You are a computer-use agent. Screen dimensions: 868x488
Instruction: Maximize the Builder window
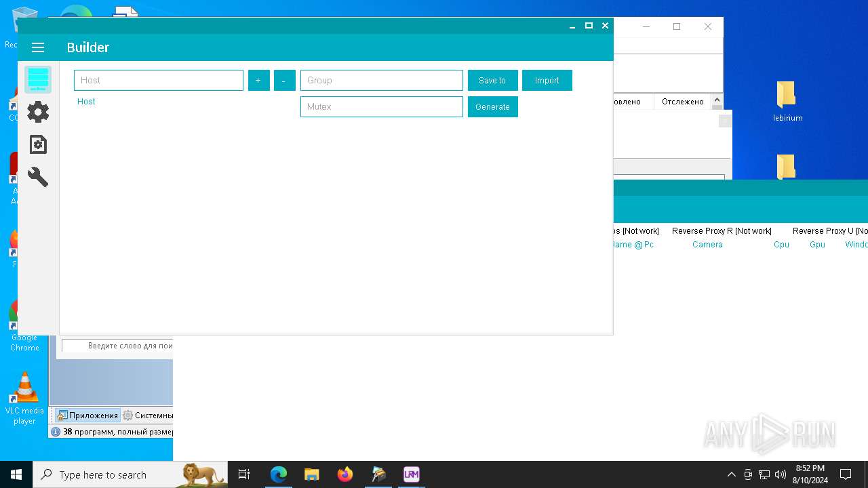tap(589, 26)
